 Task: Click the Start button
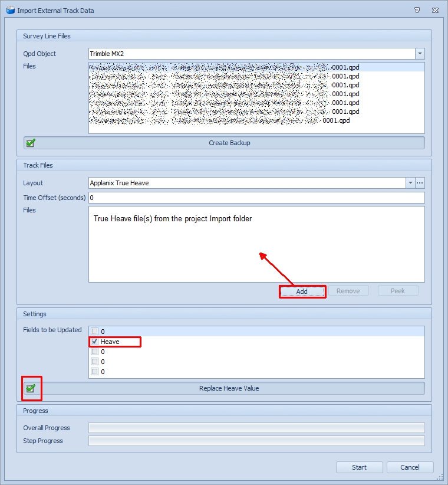(x=360, y=467)
